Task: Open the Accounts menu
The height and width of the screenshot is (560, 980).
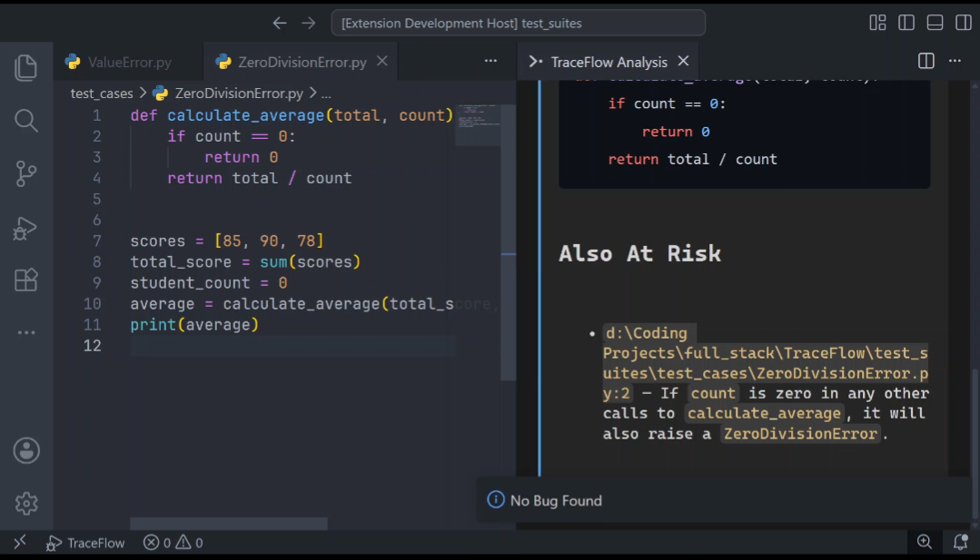Action: point(26,451)
